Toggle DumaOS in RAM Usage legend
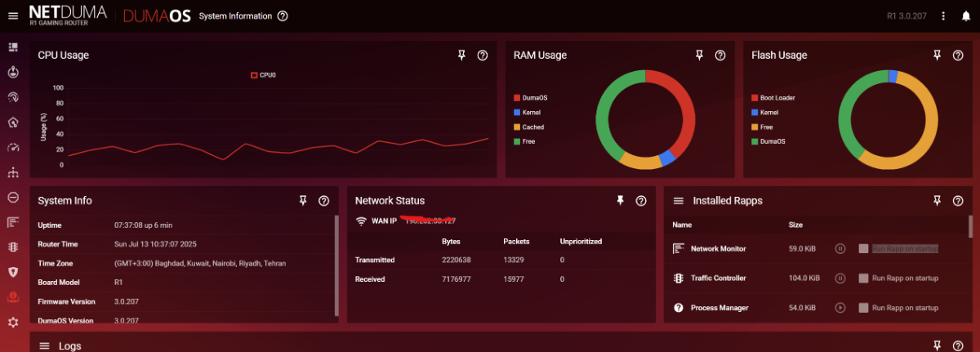Image resolution: width=980 pixels, height=352 pixels. click(530, 98)
